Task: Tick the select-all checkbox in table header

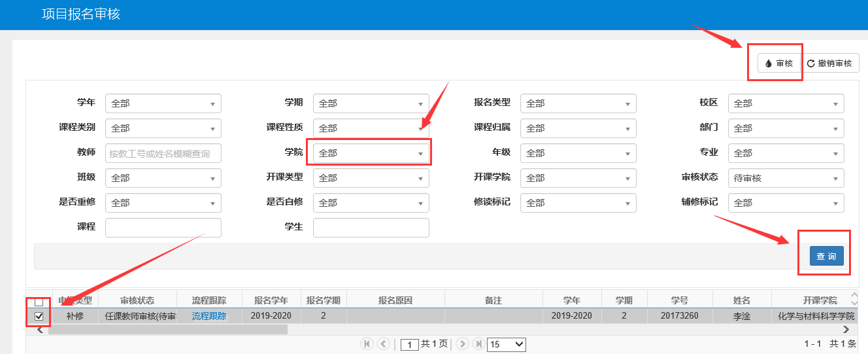Action: click(39, 302)
